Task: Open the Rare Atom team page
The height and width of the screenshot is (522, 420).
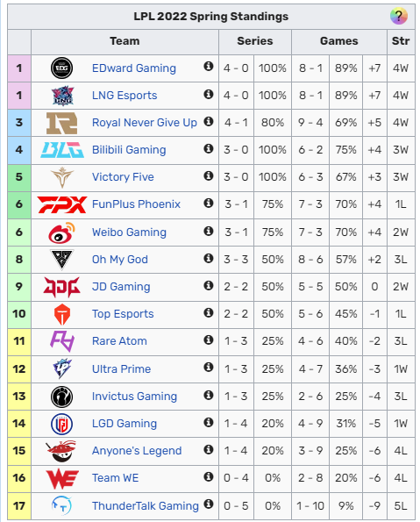Action: [119, 341]
